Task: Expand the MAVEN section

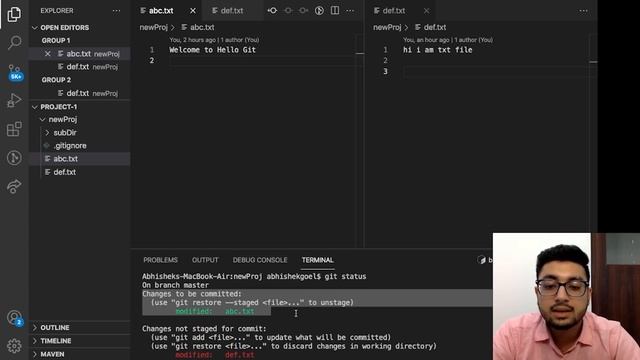Action: click(52, 354)
